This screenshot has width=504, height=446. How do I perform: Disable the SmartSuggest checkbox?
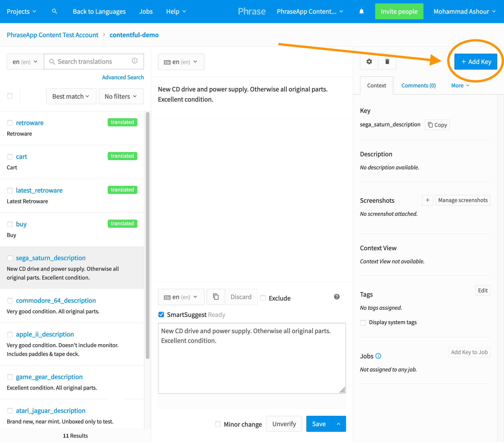click(161, 314)
